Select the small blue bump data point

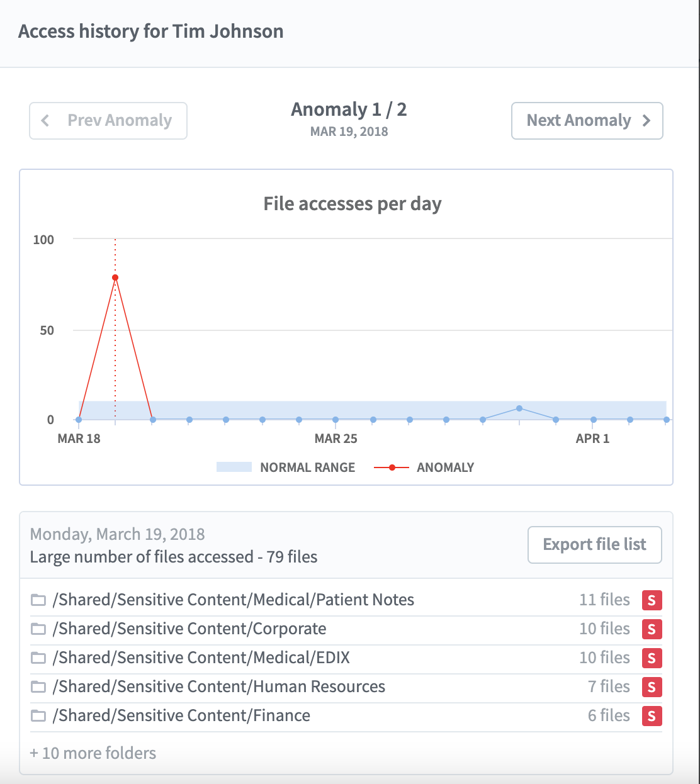[x=519, y=408]
